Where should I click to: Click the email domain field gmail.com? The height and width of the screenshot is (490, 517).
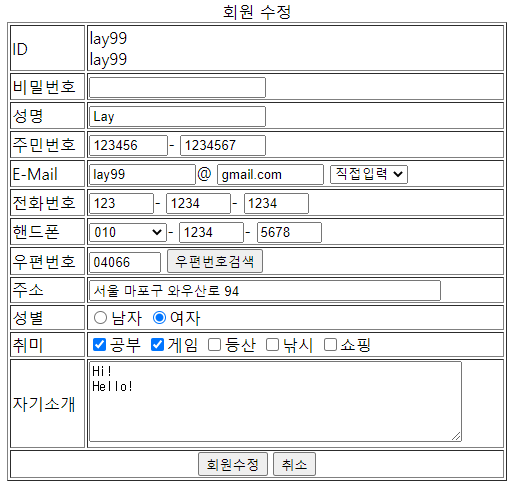pyautogui.click(x=270, y=174)
